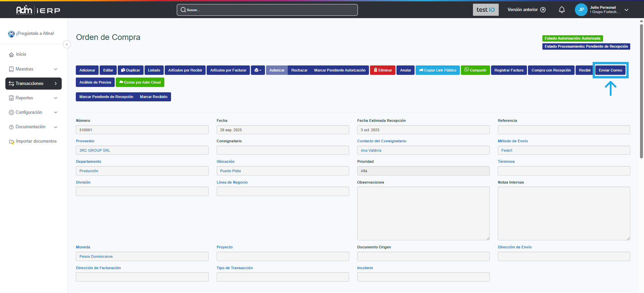Open the Configuración sidebar menu
Screen dimensions: 644x293
pos(33,112)
